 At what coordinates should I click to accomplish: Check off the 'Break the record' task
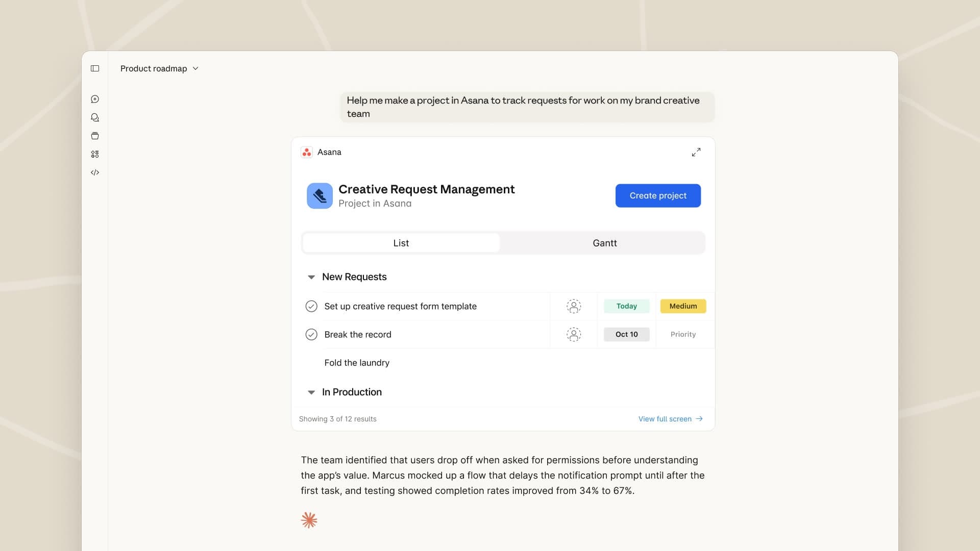tap(312, 334)
